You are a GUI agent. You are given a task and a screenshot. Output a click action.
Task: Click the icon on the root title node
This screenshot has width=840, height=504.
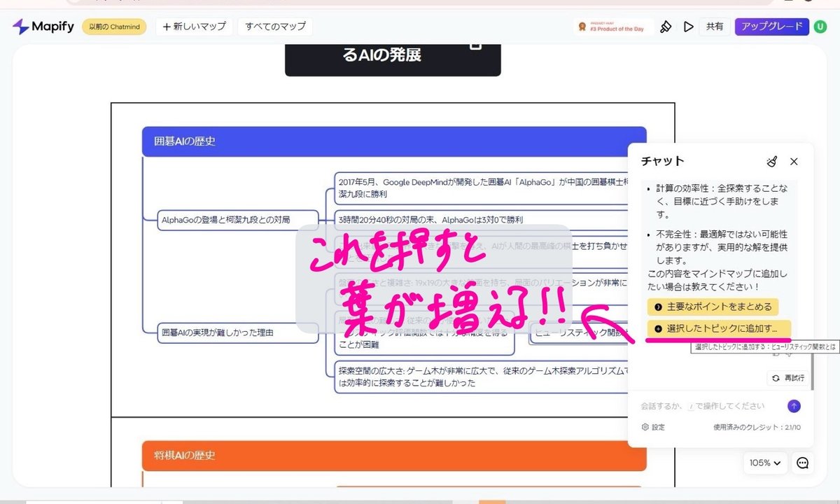click(475, 46)
